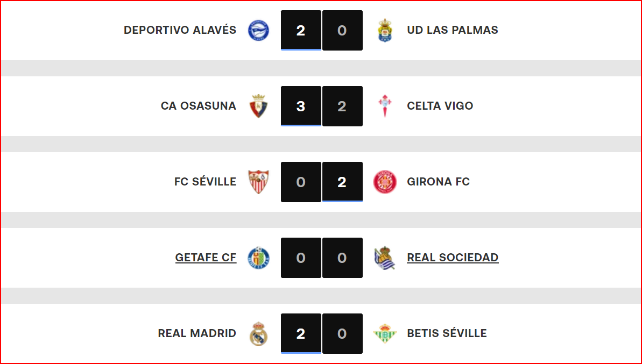
Task: Click the Deportivo Alavés team name
Action: tap(180, 30)
